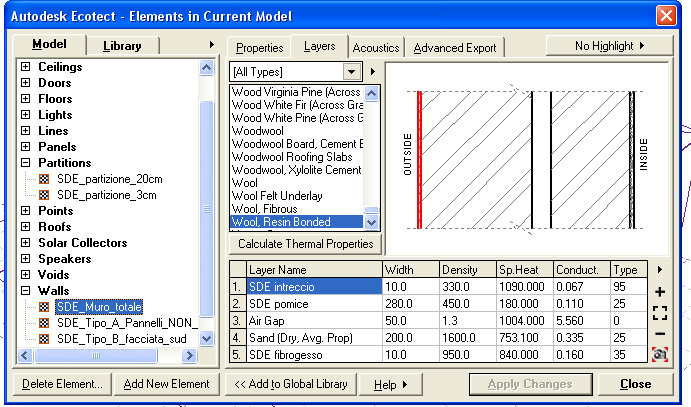Expand the Solar Collectors node
This screenshot has width=691, height=407.
pos(26,243)
